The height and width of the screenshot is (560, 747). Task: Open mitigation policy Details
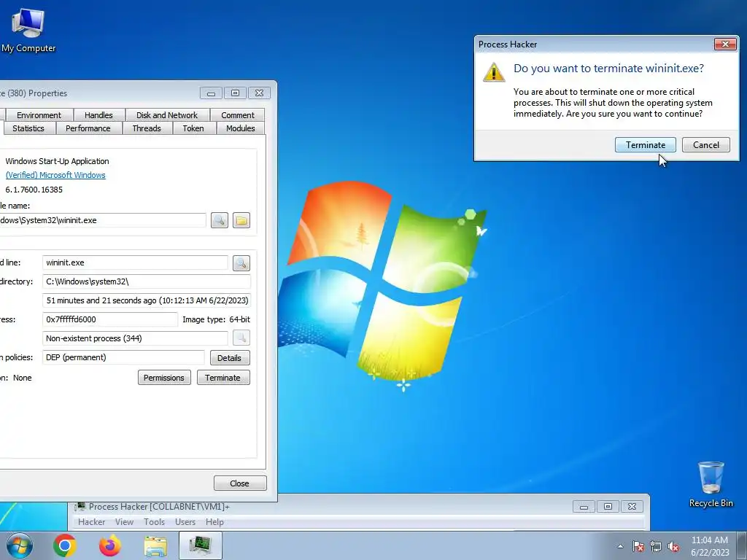pos(230,357)
